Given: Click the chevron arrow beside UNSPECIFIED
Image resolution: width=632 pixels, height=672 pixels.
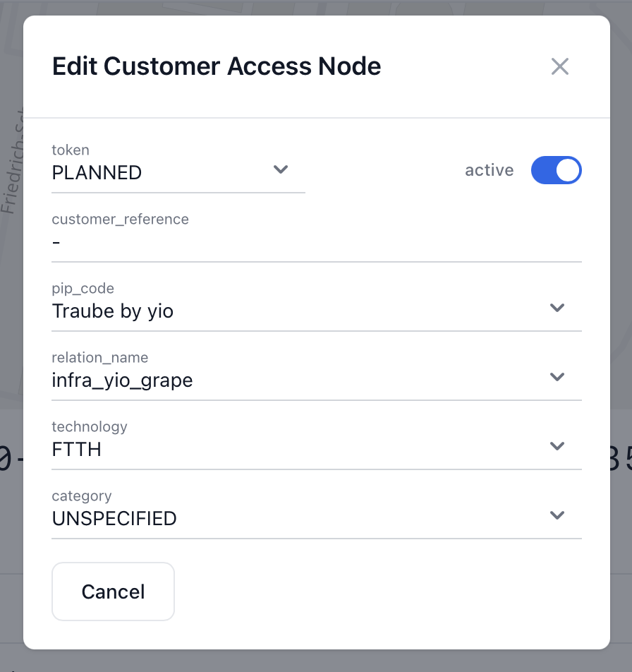Looking at the screenshot, I should click(x=557, y=515).
